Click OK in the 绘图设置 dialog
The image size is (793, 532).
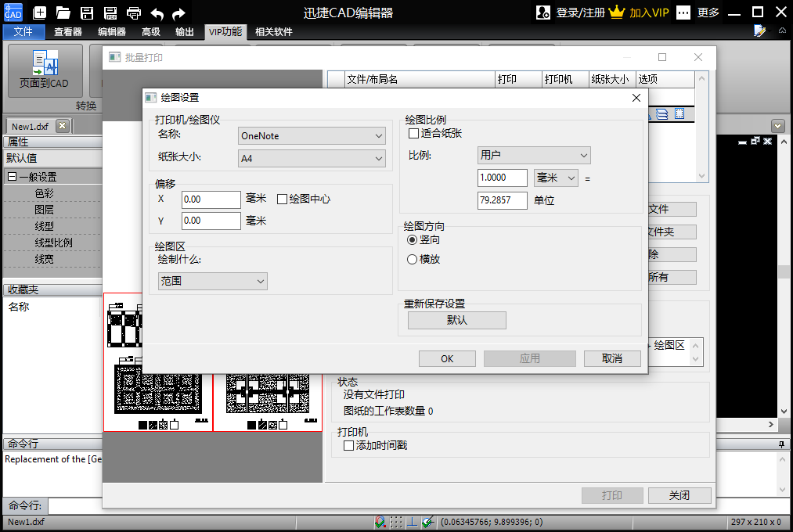[447, 358]
